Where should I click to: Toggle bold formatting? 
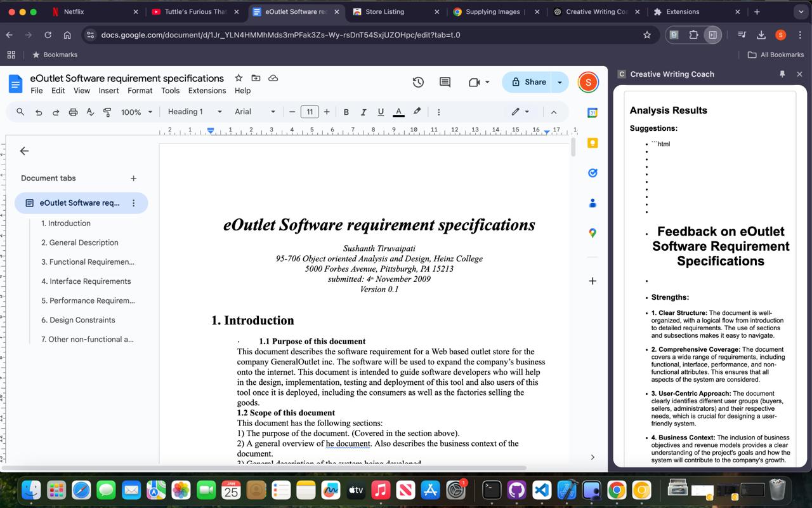pyautogui.click(x=346, y=112)
